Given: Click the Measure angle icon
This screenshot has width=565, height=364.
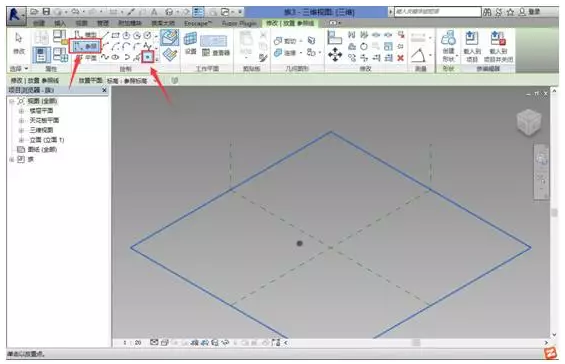Looking at the screenshot, I should coord(418,56).
